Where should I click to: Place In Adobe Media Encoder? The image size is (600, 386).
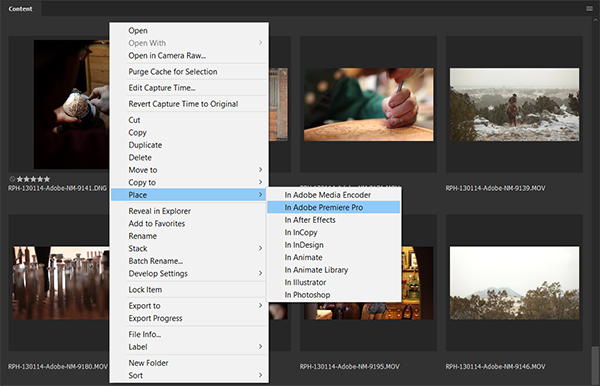click(334, 195)
